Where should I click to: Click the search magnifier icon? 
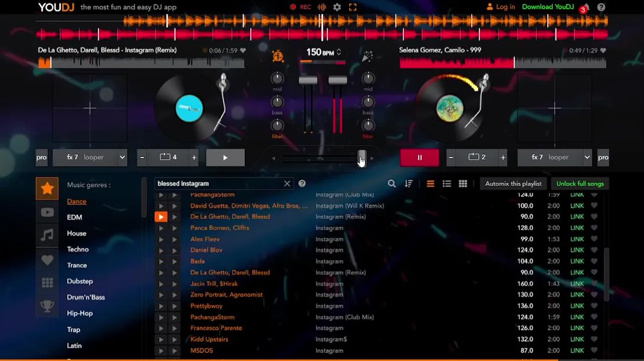coord(392,184)
